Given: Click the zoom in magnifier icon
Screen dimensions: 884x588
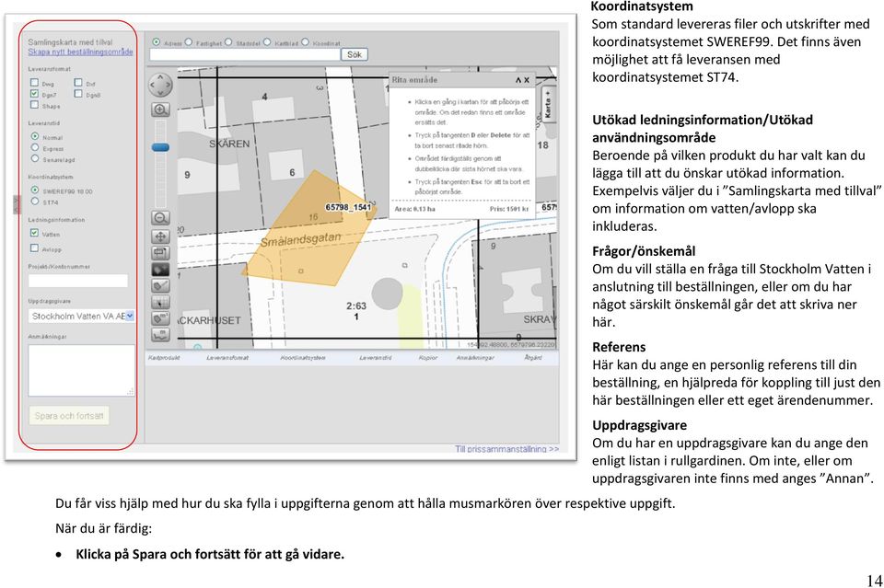Looking at the screenshot, I should coord(160,110).
